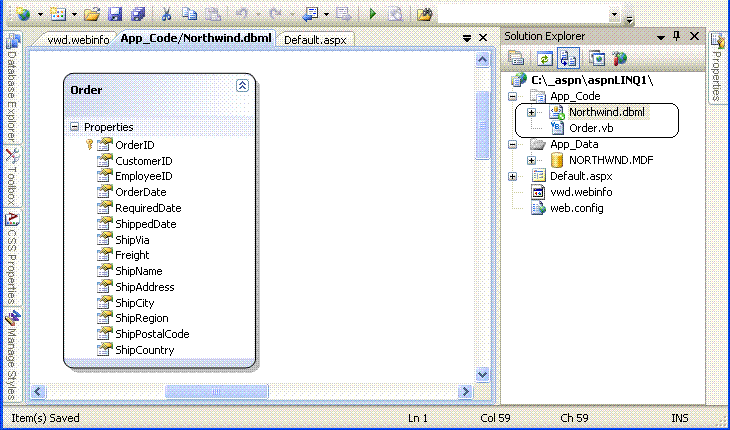Open Properties via Solution Explorer toolbar icon
The image size is (730, 430).
(x=516, y=58)
